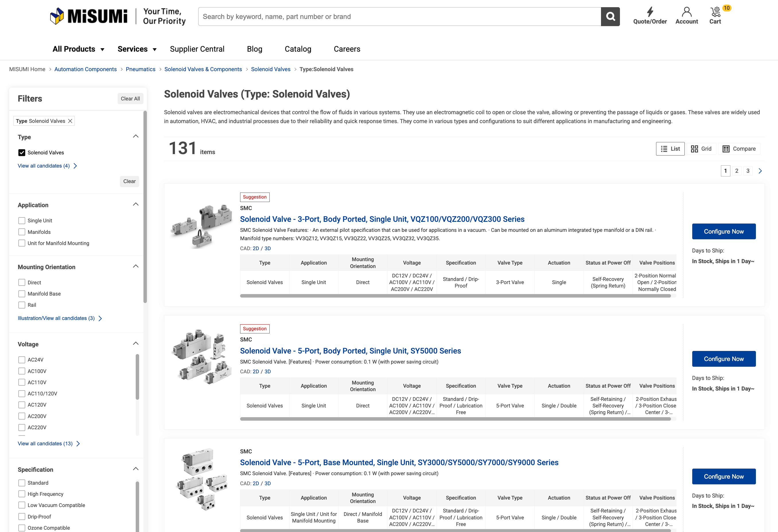Collapse the Application filter section
This screenshot has width=778, height=532.
[x=136, y=204]
